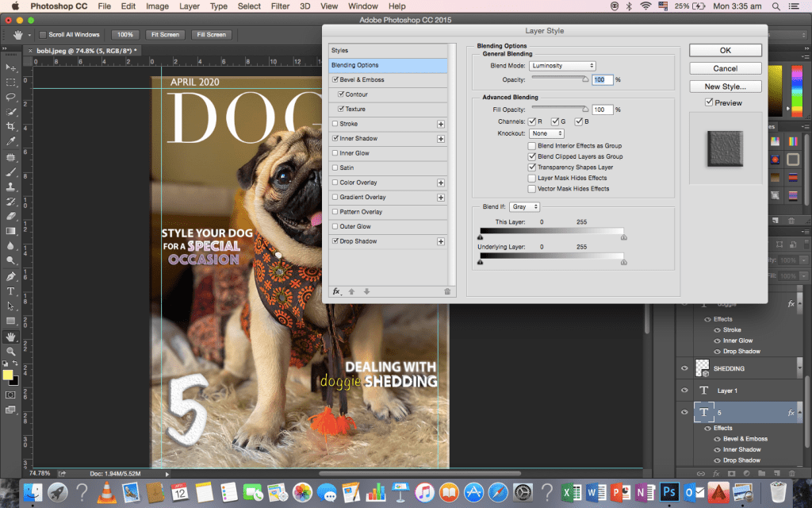Image resolution: width=812 pixels, height=508 pixels.
Task: Uncheck the Preview checkbox
Action: tap(709, 102)
